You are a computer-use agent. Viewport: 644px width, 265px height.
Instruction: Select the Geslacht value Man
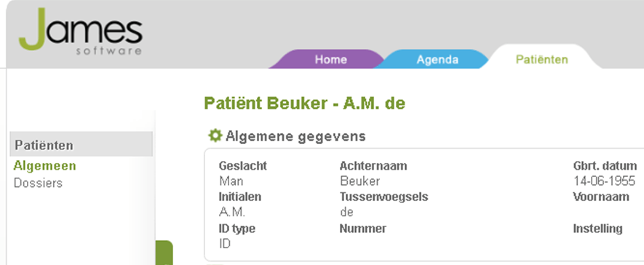(x=231, y=181)
